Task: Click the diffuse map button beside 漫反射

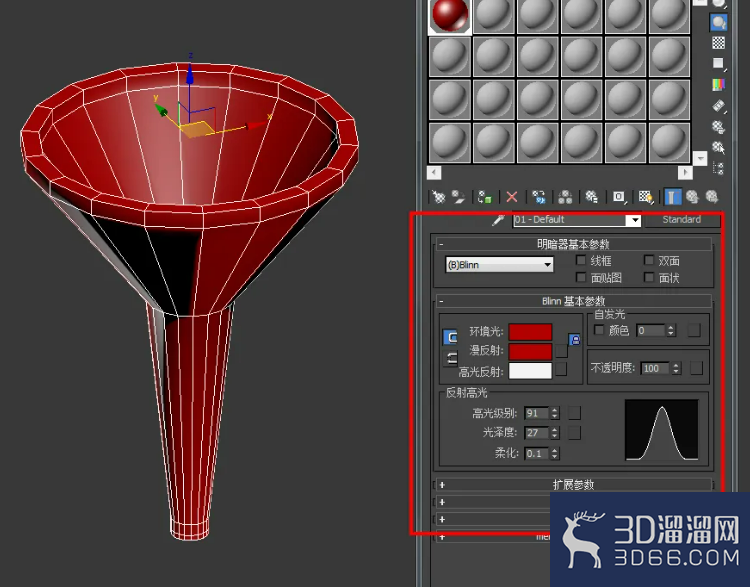Action: 562,351
